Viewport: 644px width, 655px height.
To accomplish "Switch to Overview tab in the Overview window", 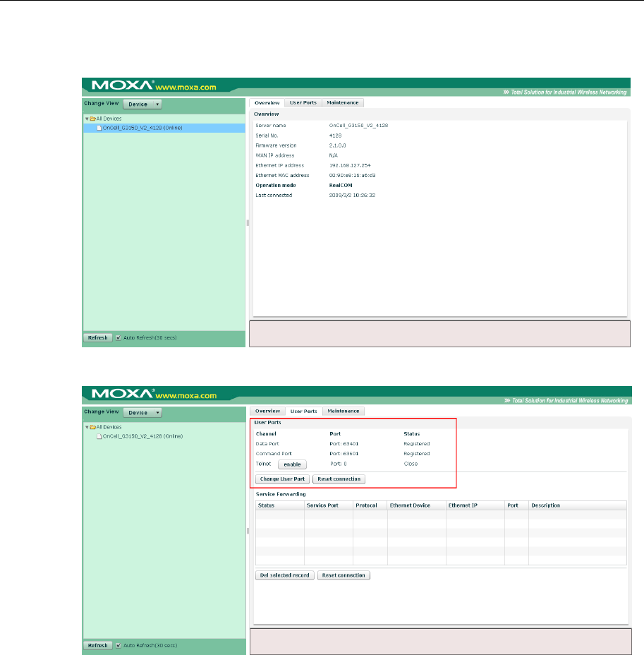I will (x=267, y=103).
